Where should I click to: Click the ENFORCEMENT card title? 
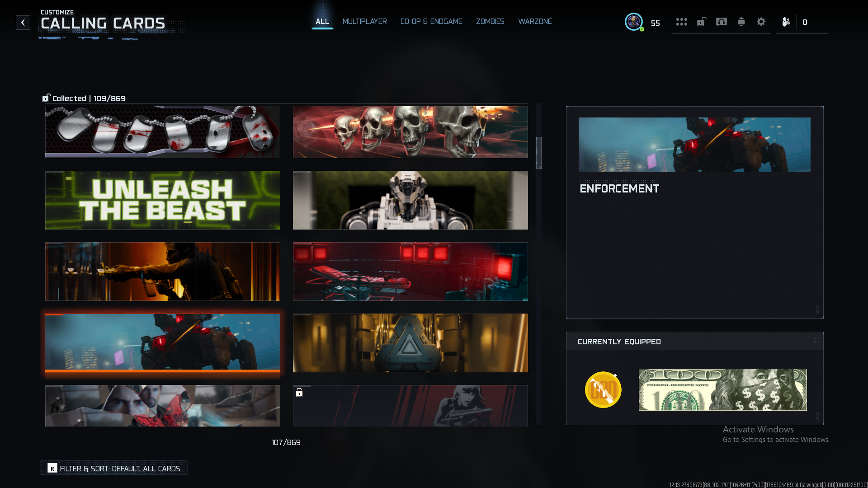(x=619, y=188)
